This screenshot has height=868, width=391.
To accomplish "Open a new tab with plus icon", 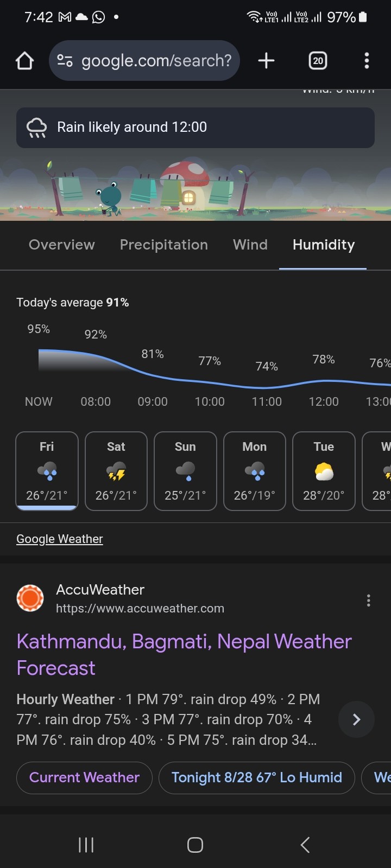I will pyautogui.click(x=266, y=61).
